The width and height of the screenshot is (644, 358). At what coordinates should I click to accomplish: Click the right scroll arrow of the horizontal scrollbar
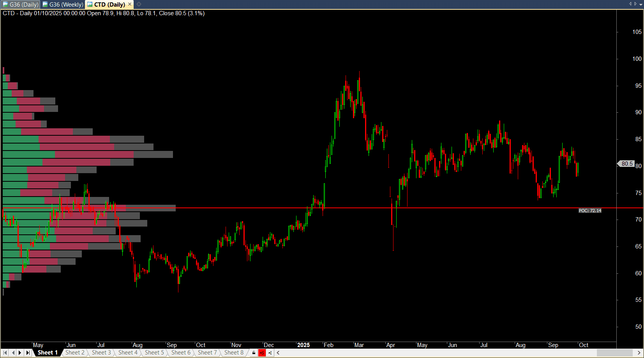coord(639,353)
